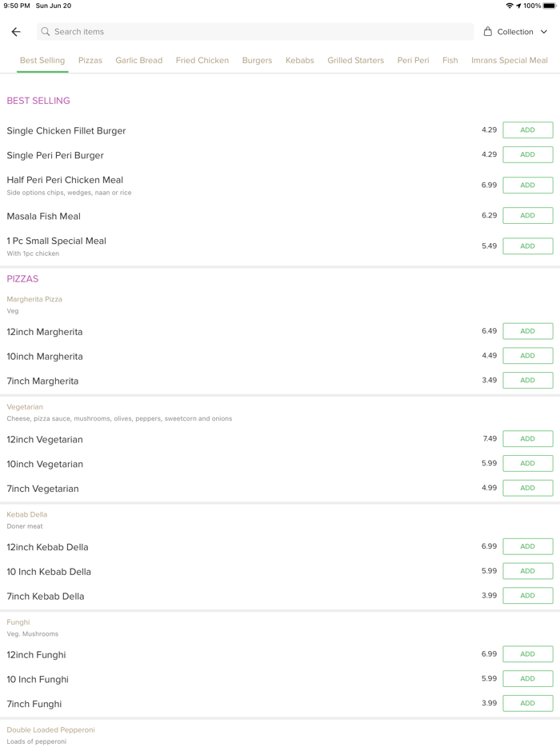
Task: Tap the shopping bag icon
Action: [488, 32]
